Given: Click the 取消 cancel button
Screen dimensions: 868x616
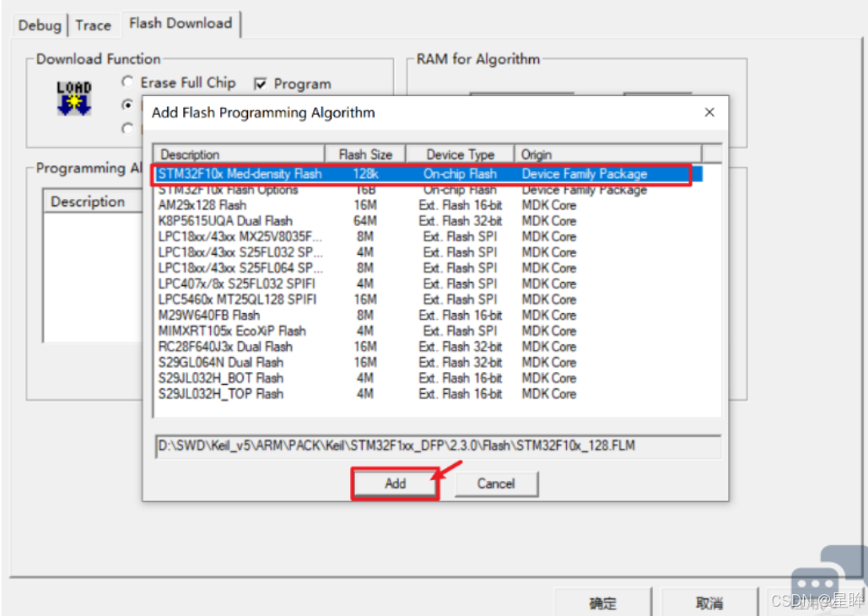Looking at the screenshot, I should click(709, 602).
